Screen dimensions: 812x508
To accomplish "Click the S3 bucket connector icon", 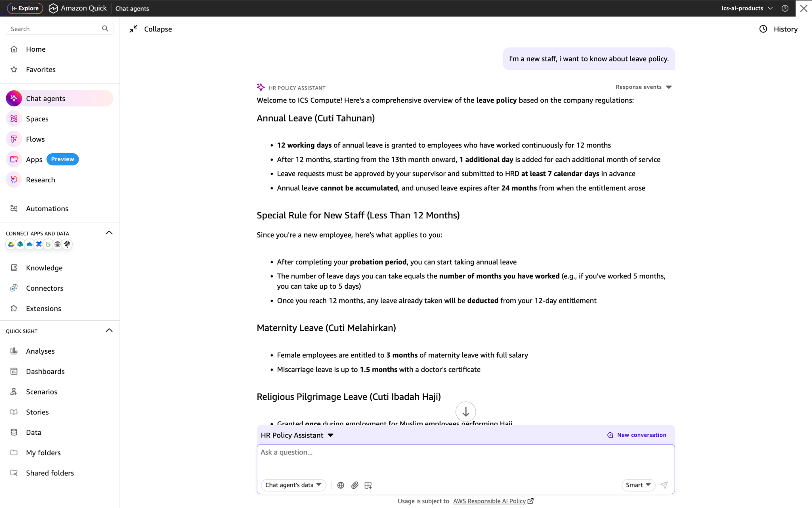I will (x=48, y=244).
